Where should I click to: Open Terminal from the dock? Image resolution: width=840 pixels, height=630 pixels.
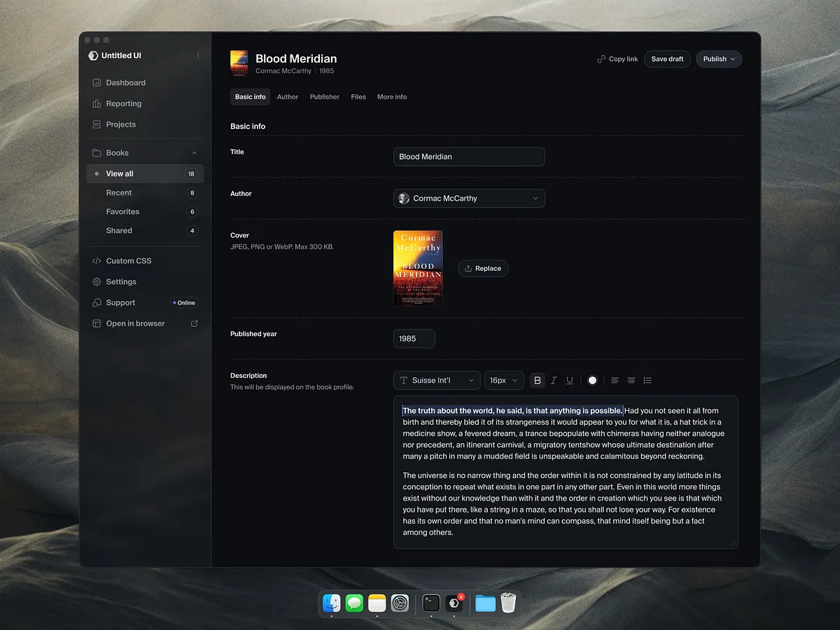[431, 603]
